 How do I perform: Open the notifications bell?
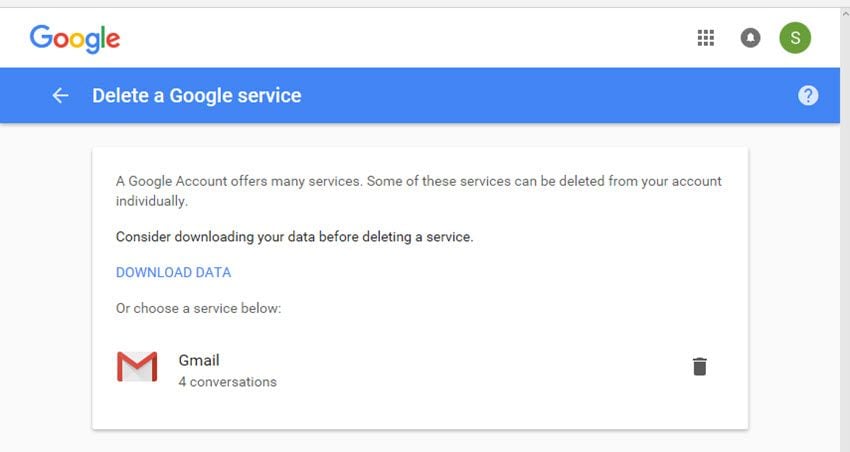point(750,38)
